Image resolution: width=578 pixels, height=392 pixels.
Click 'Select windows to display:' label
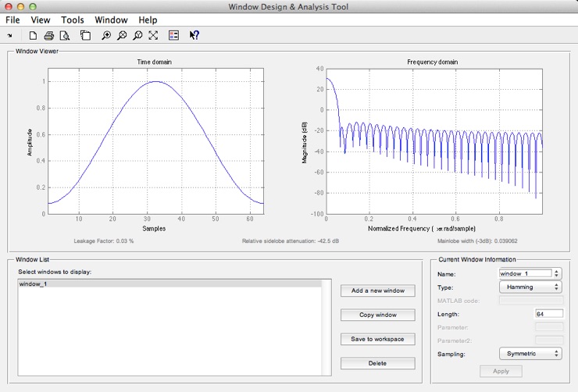click(55, 272)
